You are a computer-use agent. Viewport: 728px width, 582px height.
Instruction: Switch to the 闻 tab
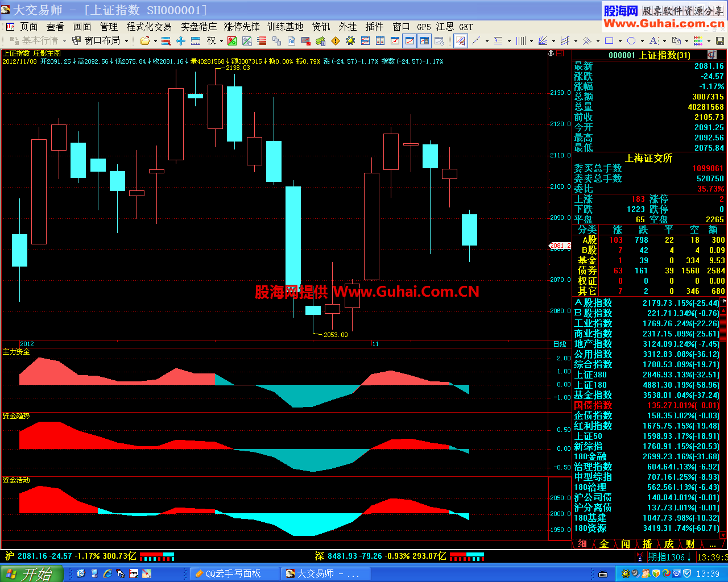(626, 544)
